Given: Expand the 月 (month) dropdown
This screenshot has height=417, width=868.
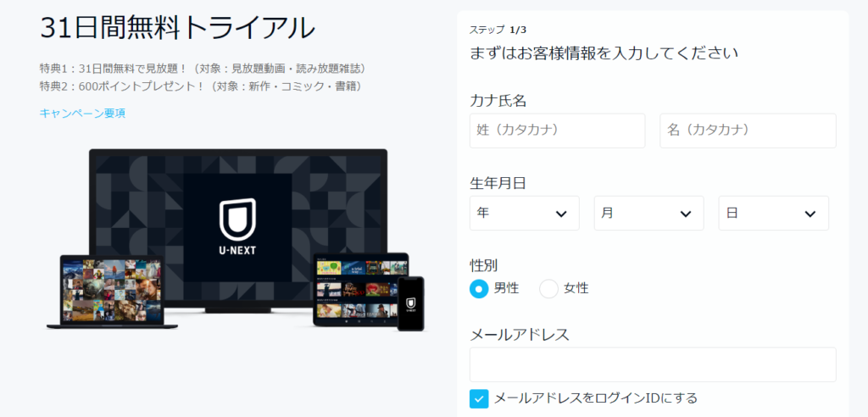Looking at the screenshot, I should tap(648, 213).
